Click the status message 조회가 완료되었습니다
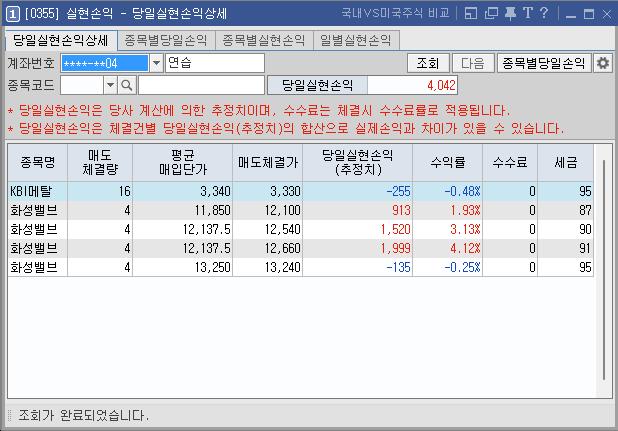 [x=84, y=415]
